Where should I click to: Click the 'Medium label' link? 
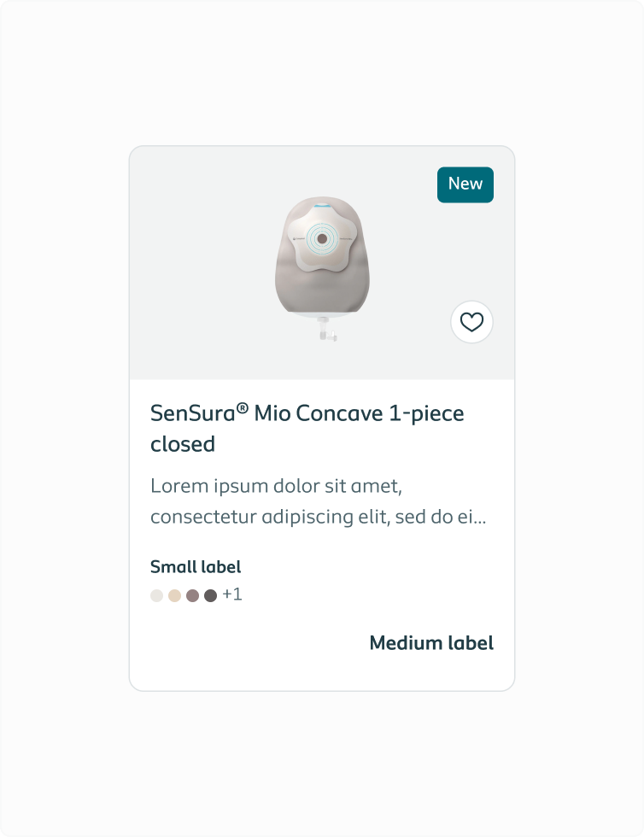tap(431, 643)
